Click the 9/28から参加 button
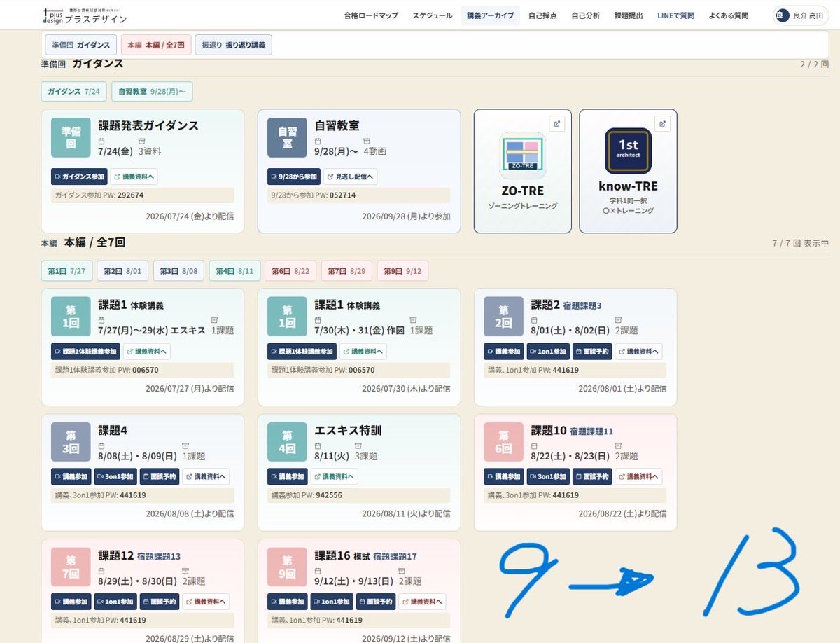 (x=294, y=177)
